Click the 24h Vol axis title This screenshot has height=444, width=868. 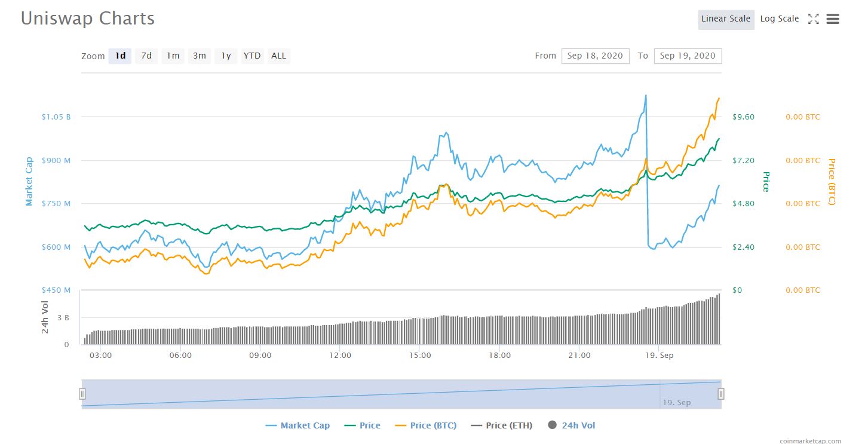[x=45, y=317]
